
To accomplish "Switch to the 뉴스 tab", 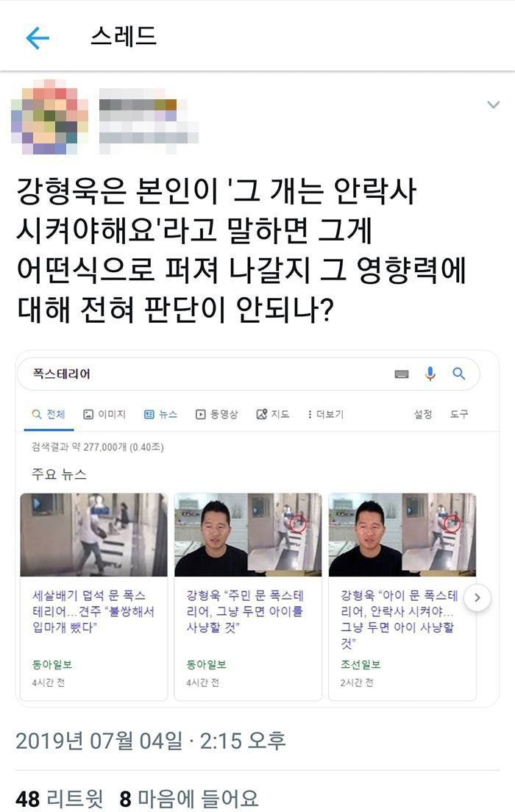I will 160,414.
